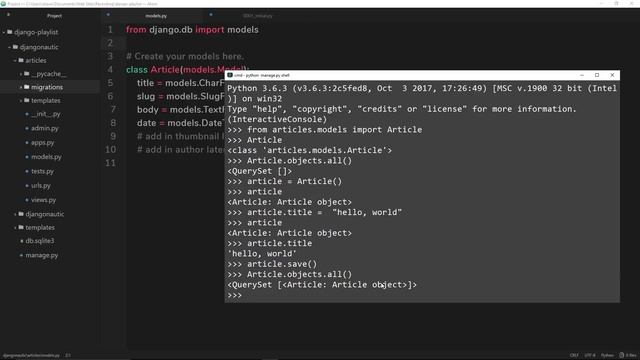Expand the migrations folder chevron
Image resolution: width=640 pixels, height=360 pixels.
[21, 87]
